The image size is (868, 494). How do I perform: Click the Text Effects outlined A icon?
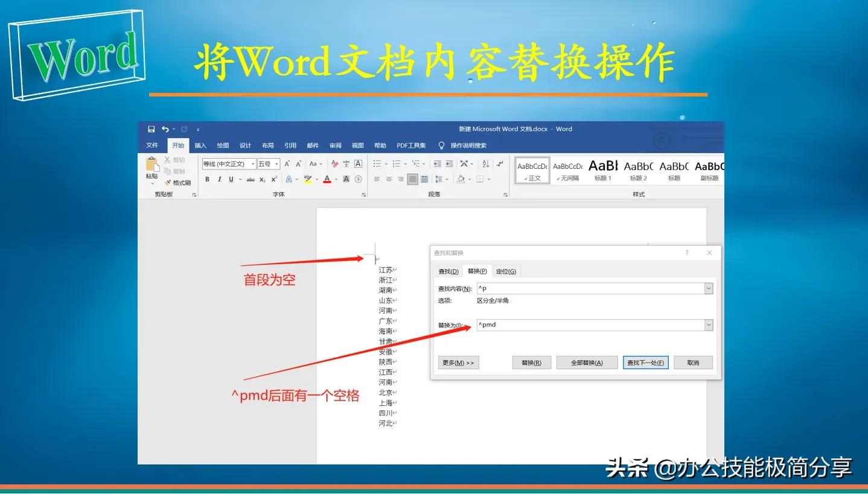289,179
